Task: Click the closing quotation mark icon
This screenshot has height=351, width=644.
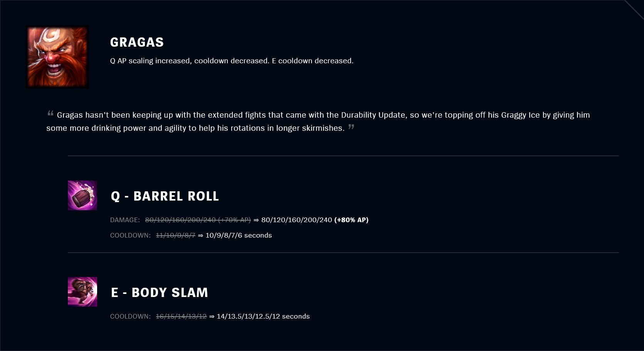Action: click(351, 127)
